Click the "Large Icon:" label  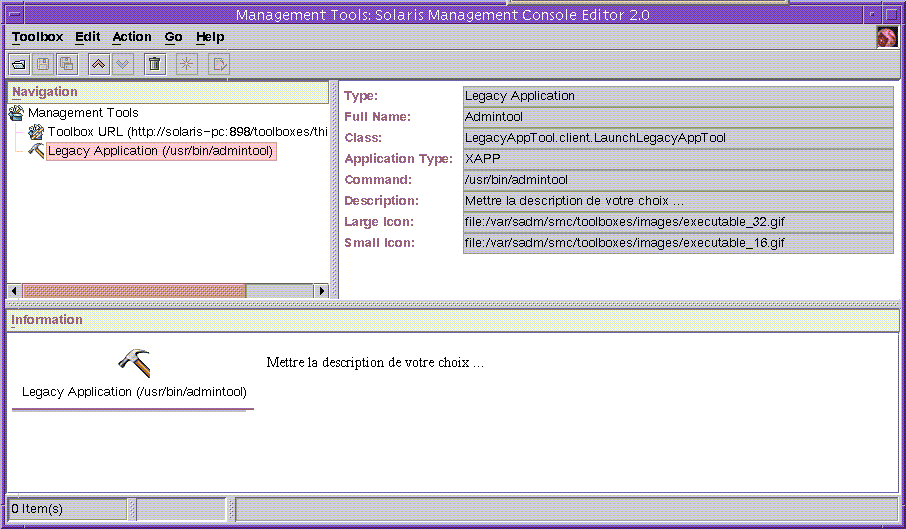point(379,222)
